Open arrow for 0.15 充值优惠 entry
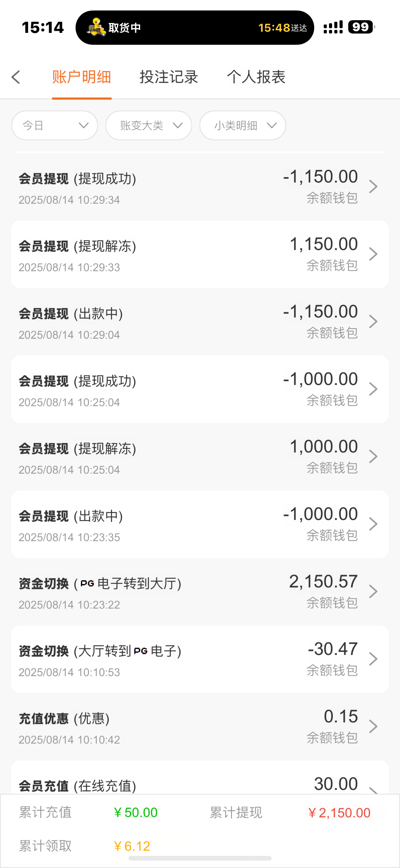The height and width of the screenshot is (868, 400). click(373, 726)
